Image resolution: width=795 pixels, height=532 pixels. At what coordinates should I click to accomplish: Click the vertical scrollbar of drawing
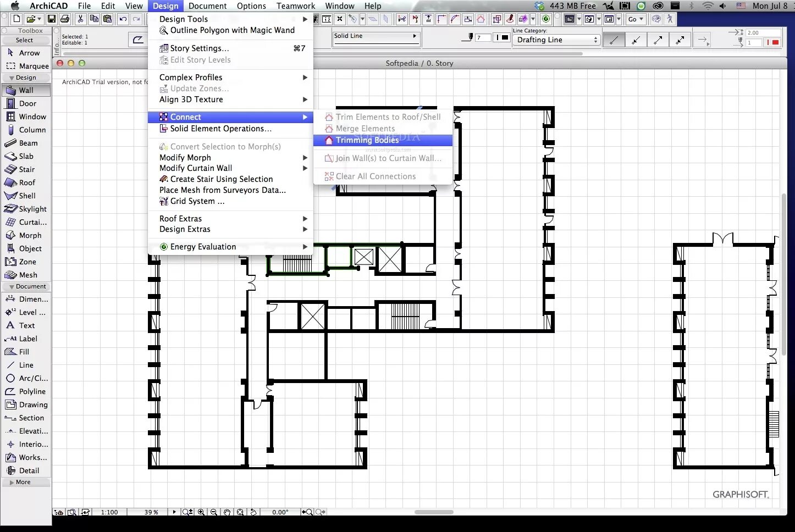tap(783, 275)
